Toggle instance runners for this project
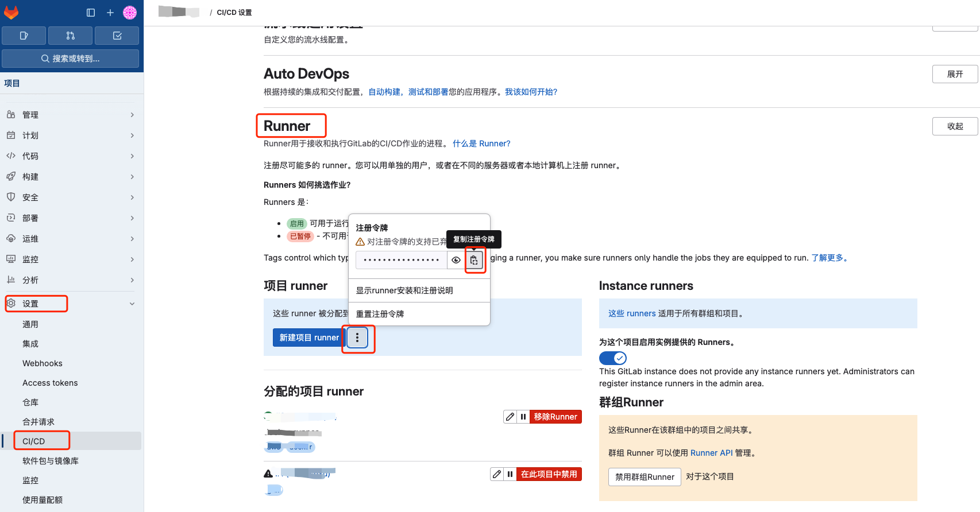 tap(613, 358)
